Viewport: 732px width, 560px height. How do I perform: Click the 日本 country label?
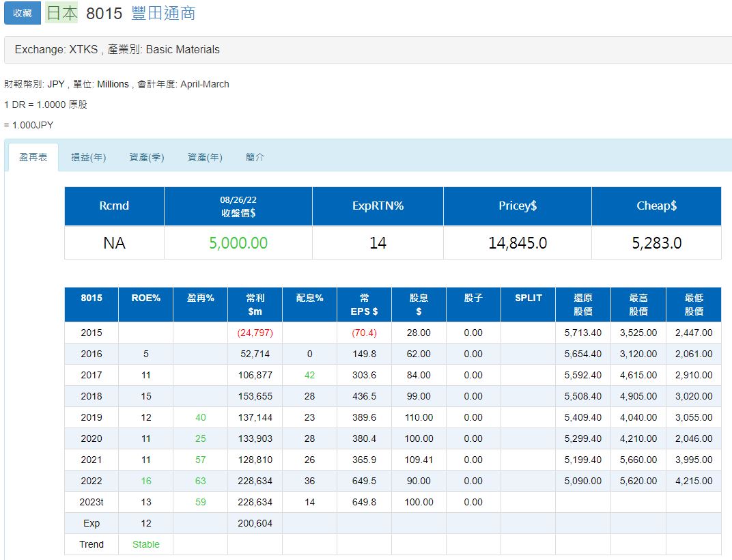pyautogui.click(x=61, y=13)
